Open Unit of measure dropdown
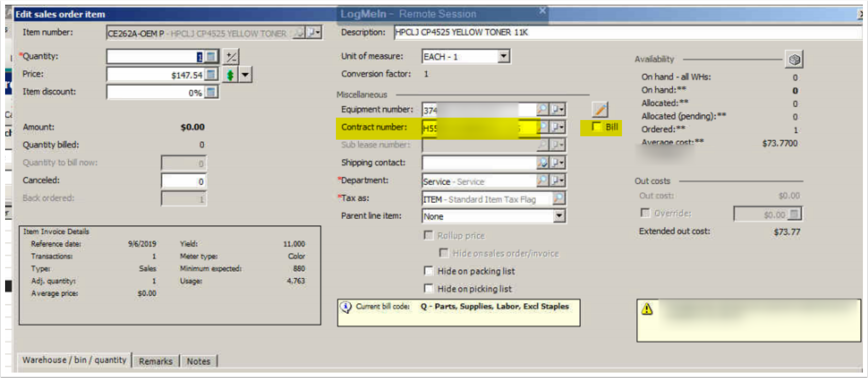 (503, 56)
